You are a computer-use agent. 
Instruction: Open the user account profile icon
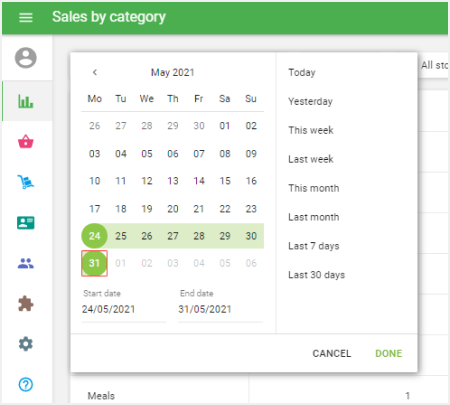click(x=26, y=58)
